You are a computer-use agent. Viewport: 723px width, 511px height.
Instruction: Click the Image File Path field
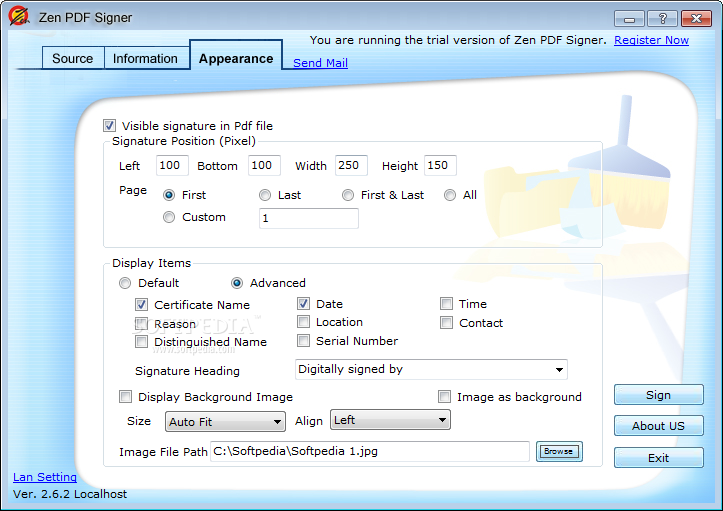pos(369,451)
